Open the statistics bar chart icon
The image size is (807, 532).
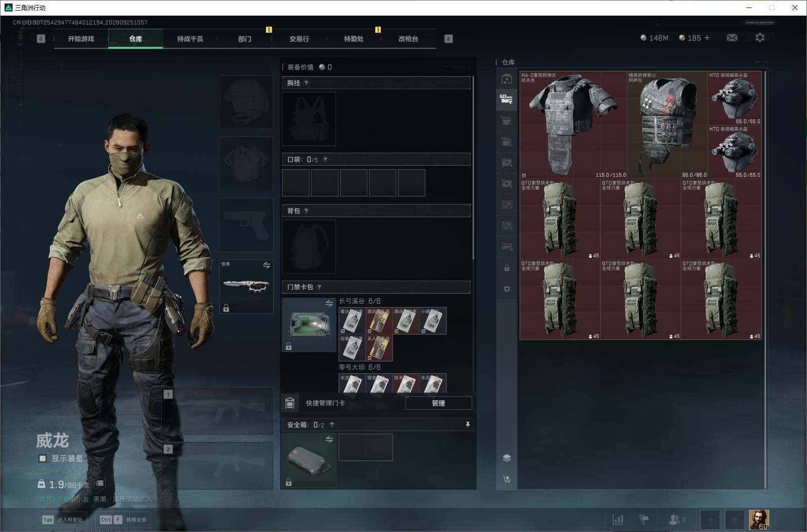[x=618, y=519]
